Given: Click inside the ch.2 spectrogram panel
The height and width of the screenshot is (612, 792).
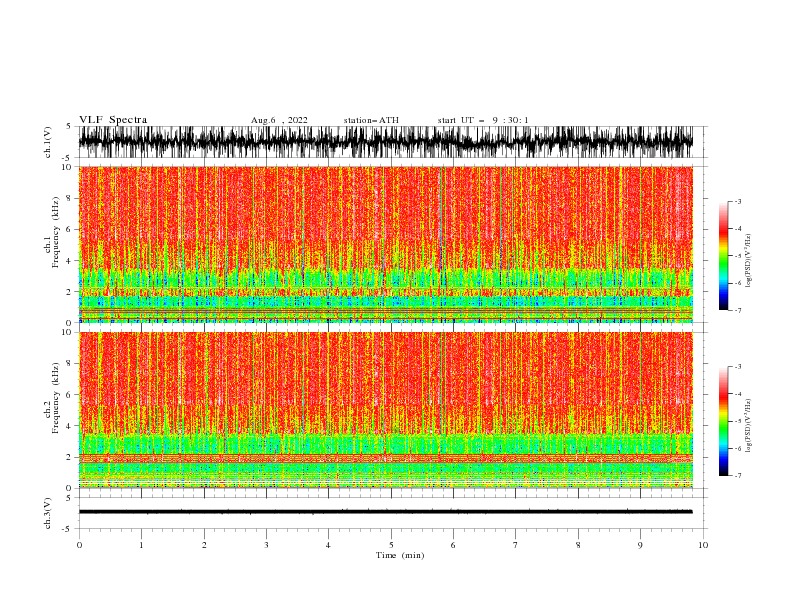Looking at the screenshot, I should [385, 410].
